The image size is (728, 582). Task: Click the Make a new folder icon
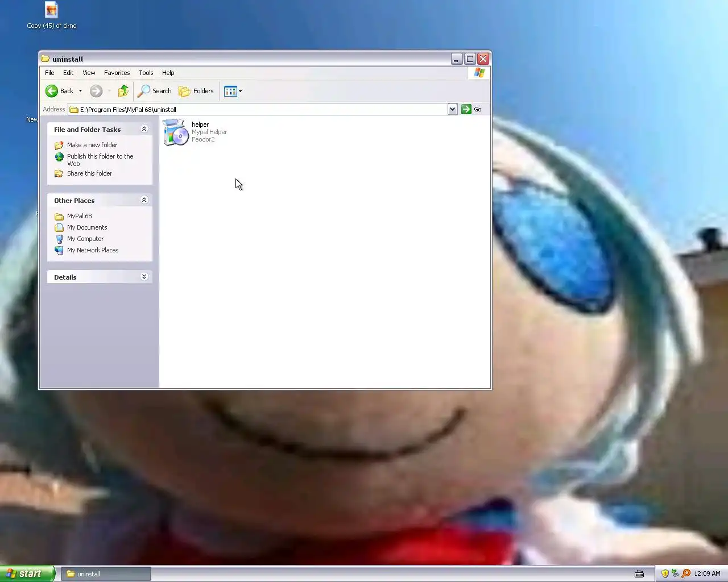click(x=59, y=145)
